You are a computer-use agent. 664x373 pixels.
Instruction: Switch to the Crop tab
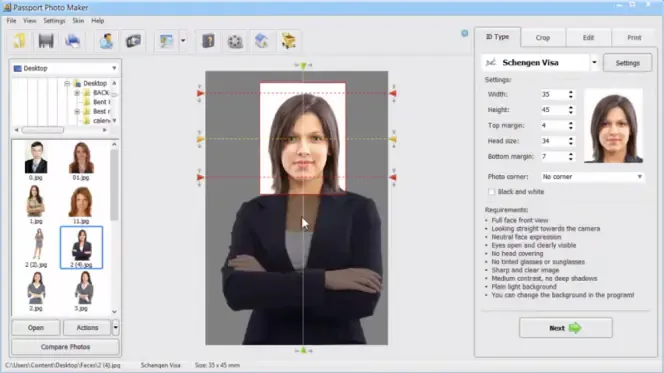(543, 38)
